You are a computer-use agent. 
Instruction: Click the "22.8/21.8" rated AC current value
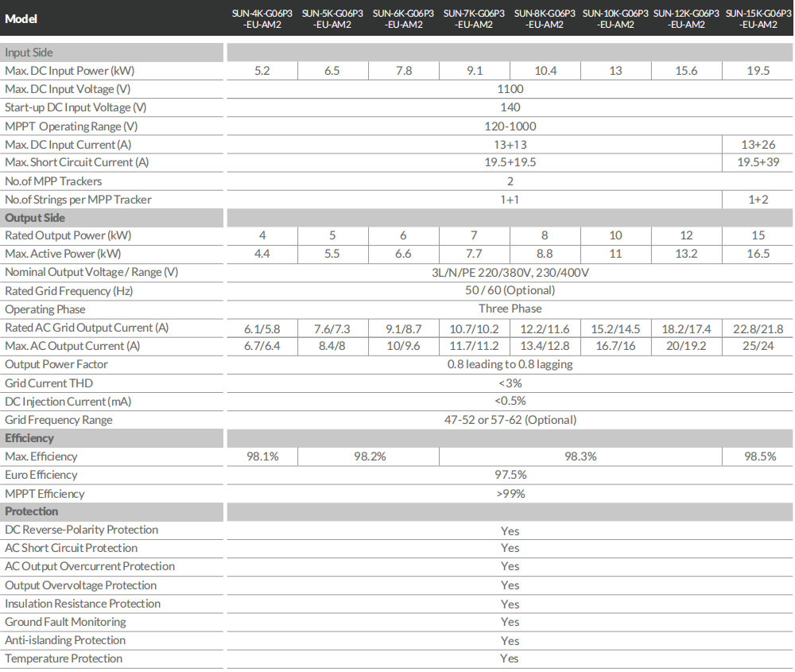click(x=758, y=328)
